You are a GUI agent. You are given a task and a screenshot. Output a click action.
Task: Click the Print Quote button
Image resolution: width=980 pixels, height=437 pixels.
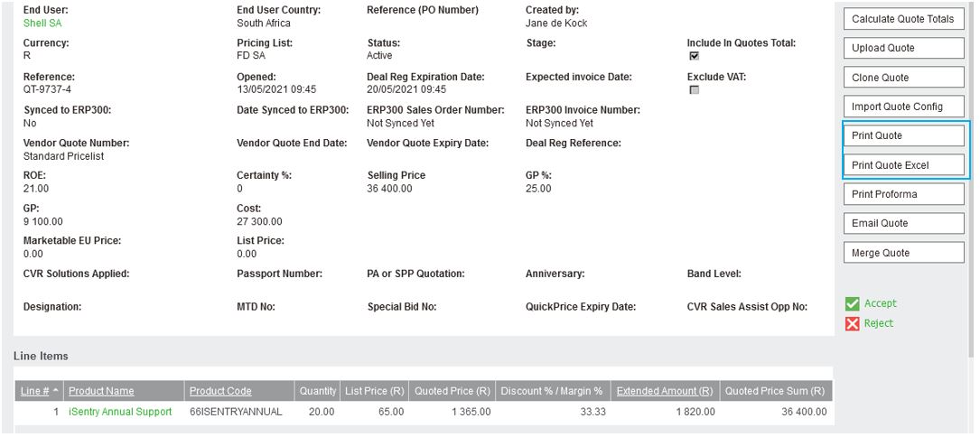coord(902,135)
